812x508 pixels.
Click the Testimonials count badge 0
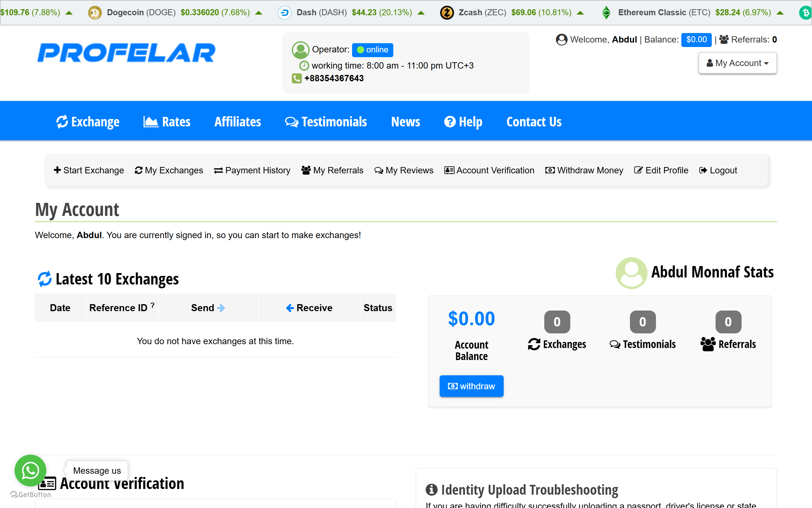(x=643, y=322)
